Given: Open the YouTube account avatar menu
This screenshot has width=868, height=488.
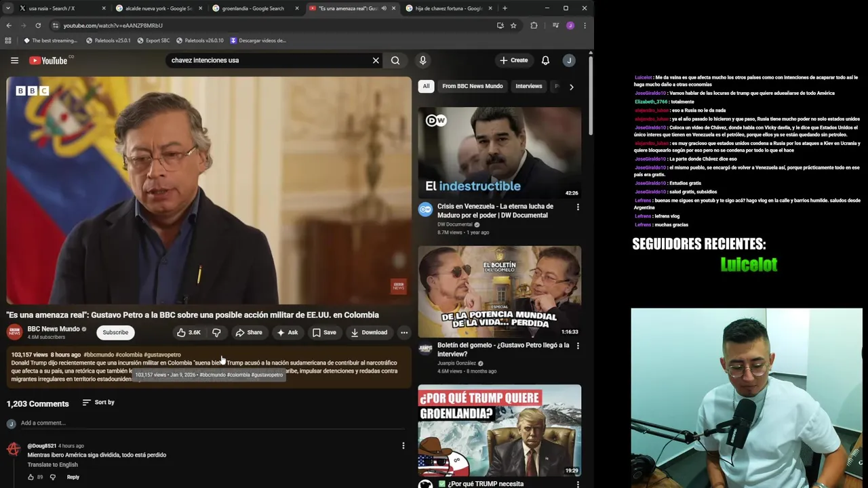Looking at the screenshot, I should pos(569,60).
